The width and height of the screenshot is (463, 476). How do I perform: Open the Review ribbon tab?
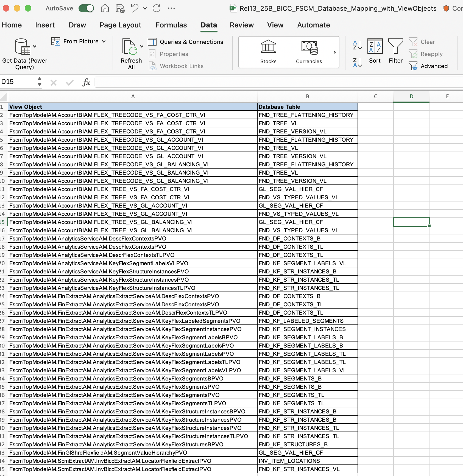tap(241, 25)
